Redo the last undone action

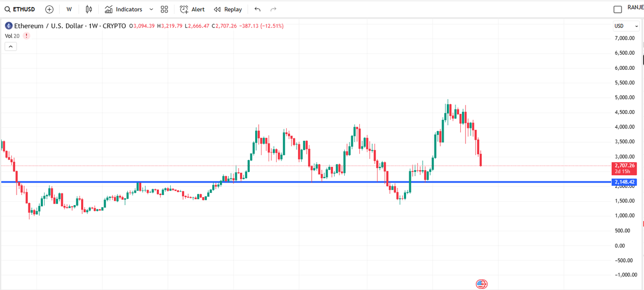click(x=273, y=9)
